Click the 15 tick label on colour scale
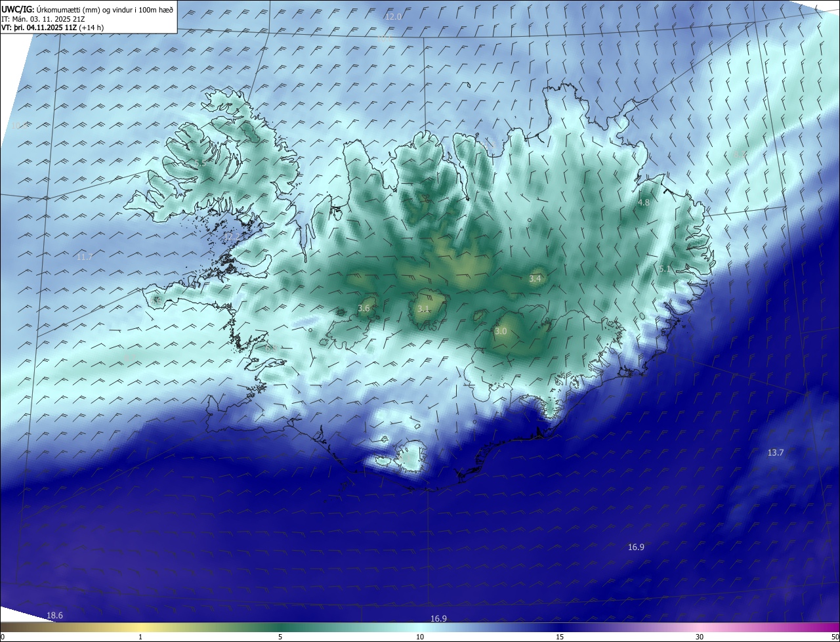Image resolution: width=840 pixels, height=642 pixels. point(560,637)
